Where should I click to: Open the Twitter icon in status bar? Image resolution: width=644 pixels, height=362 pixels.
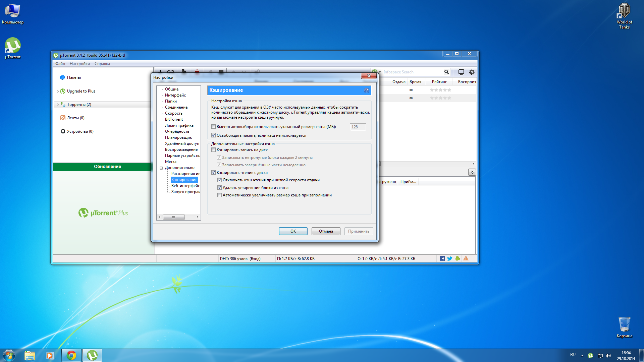(450, 258)
